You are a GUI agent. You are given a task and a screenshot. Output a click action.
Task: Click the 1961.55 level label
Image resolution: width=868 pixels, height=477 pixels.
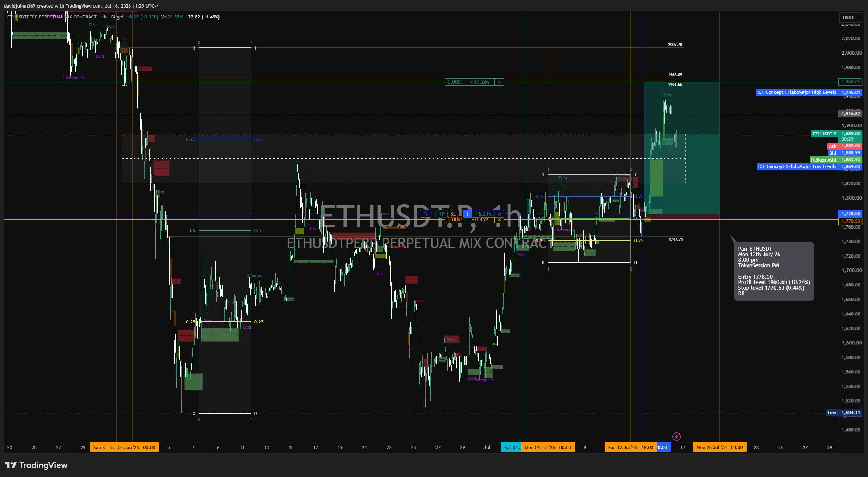point(675,85)
